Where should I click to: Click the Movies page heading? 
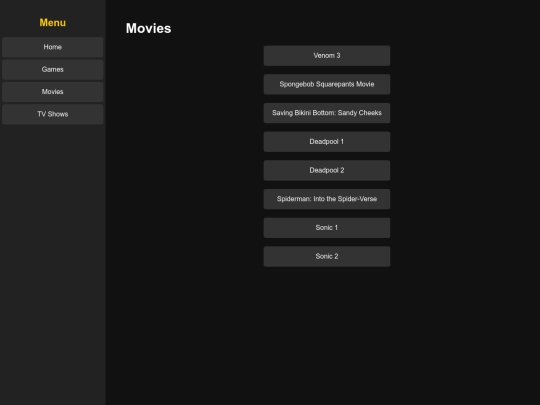(x=148, y=28)
